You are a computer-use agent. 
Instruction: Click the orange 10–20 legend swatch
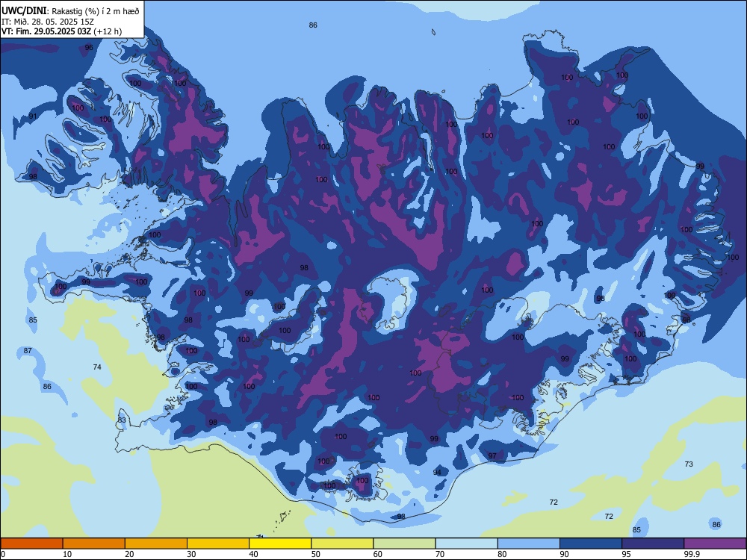(94, 544)
